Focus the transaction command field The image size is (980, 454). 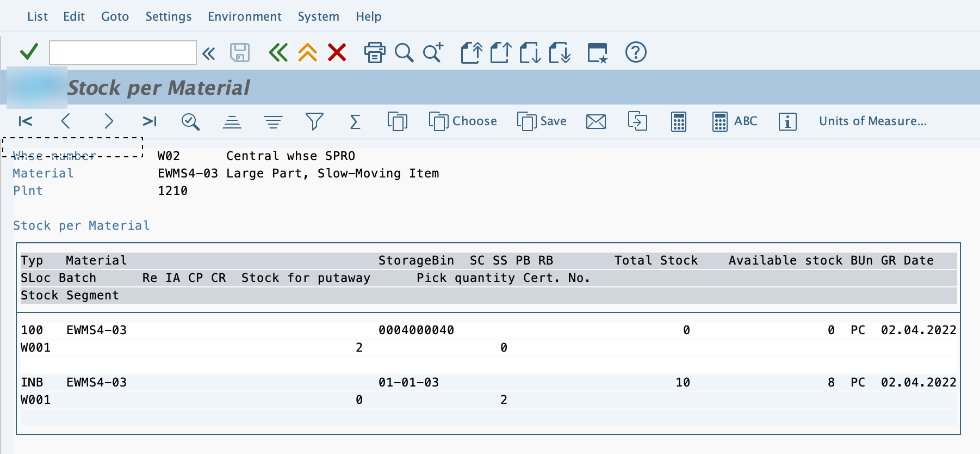[123, 53]
